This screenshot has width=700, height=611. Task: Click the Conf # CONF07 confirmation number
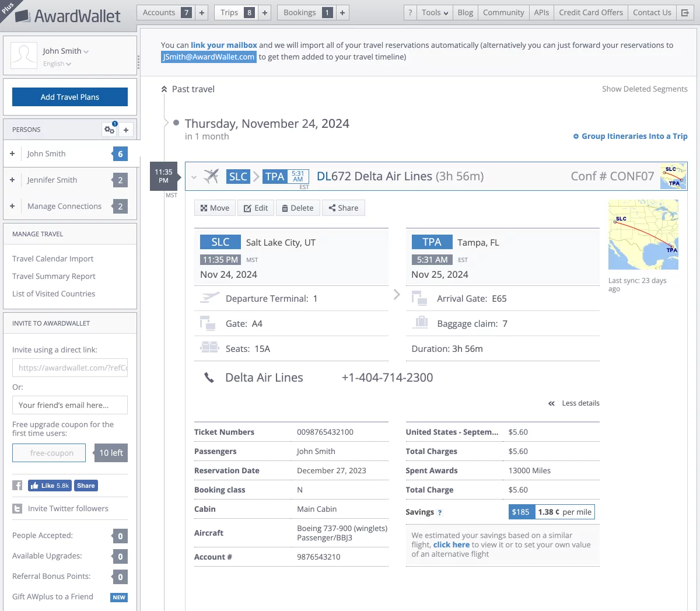tap(612, 176)
